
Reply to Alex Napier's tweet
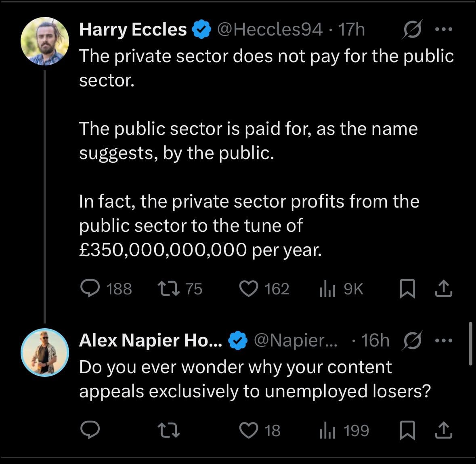[90, 430]
